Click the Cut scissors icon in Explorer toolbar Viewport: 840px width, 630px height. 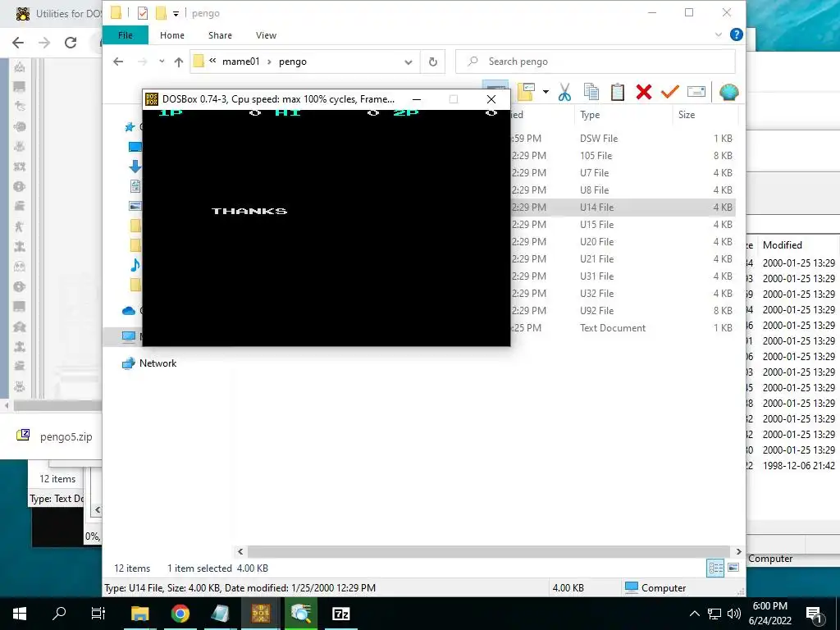pyautogui.click(x=564, y=92)
